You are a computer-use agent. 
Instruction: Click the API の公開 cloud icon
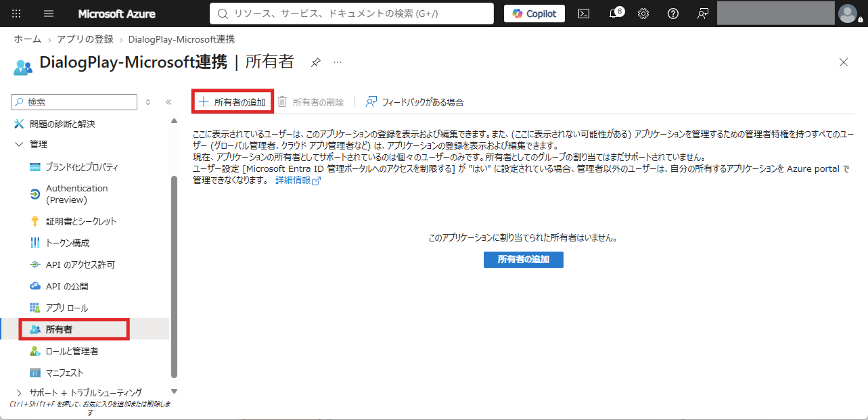pyautogui.click(x=35, y=286)
